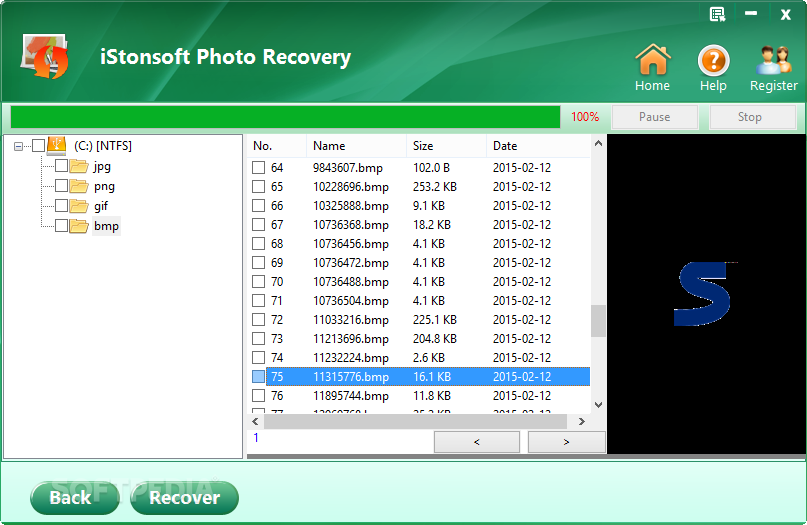Click the file list scroll down arrow

(598, 405)
